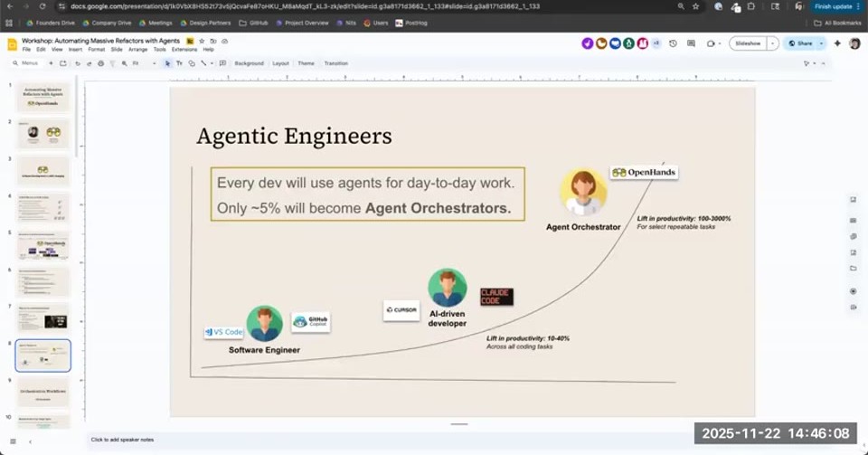Image resolution: width=868 pixels, height=455 pixels.
Task: Open the video call dropdown arrow
Action: (x=720, y=43)
